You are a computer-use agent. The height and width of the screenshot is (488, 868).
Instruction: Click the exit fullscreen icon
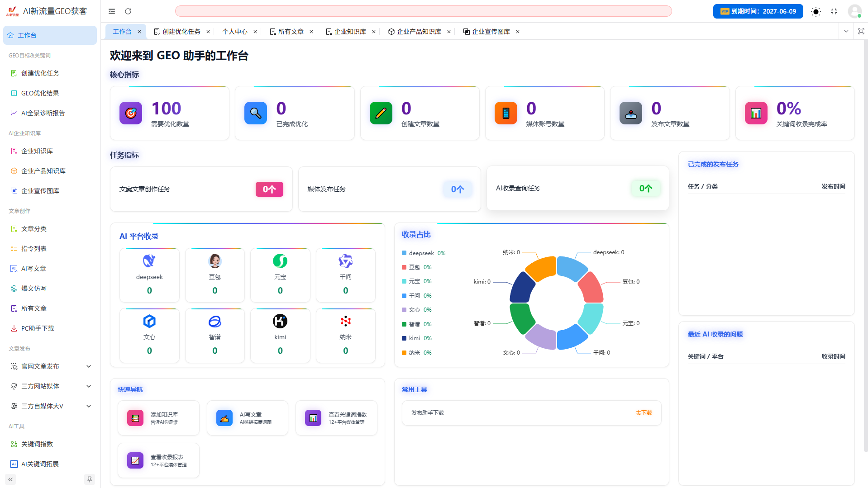(x=834, y=11)
